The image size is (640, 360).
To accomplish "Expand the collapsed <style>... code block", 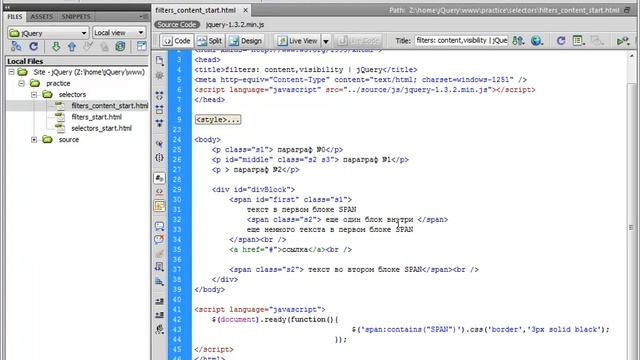I will (x=218, y=120).
